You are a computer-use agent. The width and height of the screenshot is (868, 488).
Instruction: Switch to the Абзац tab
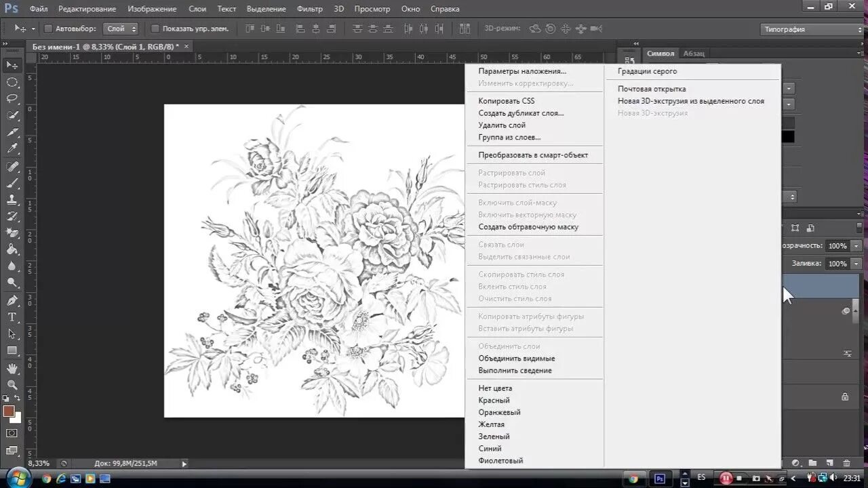click(x=694, y=54)
